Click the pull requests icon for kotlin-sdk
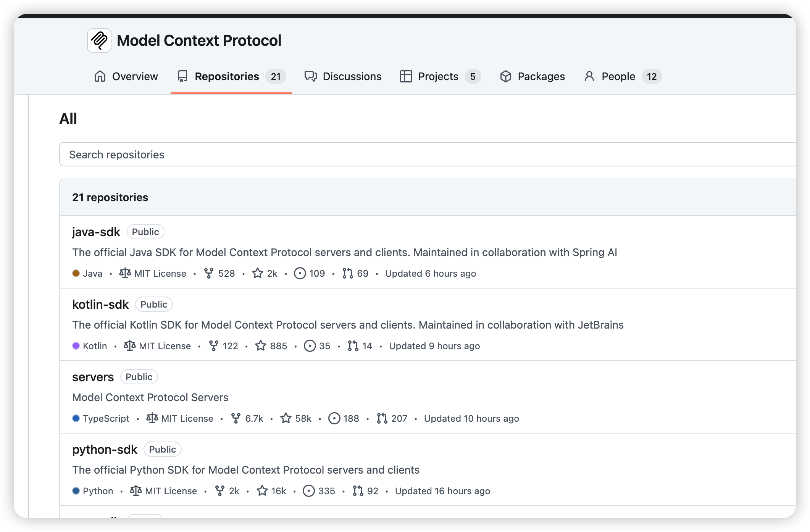The height and width of the screenshot is (532, 810). [353, 346]
